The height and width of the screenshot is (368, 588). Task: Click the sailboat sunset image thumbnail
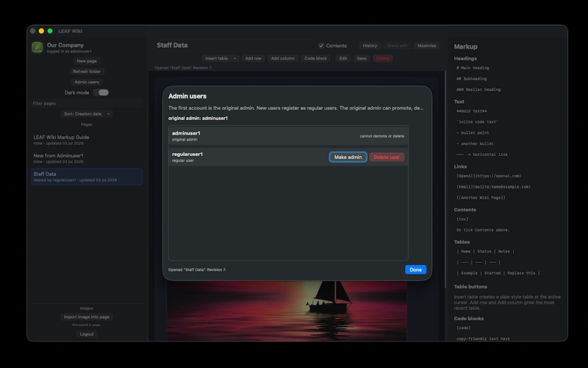coord(287,311)
